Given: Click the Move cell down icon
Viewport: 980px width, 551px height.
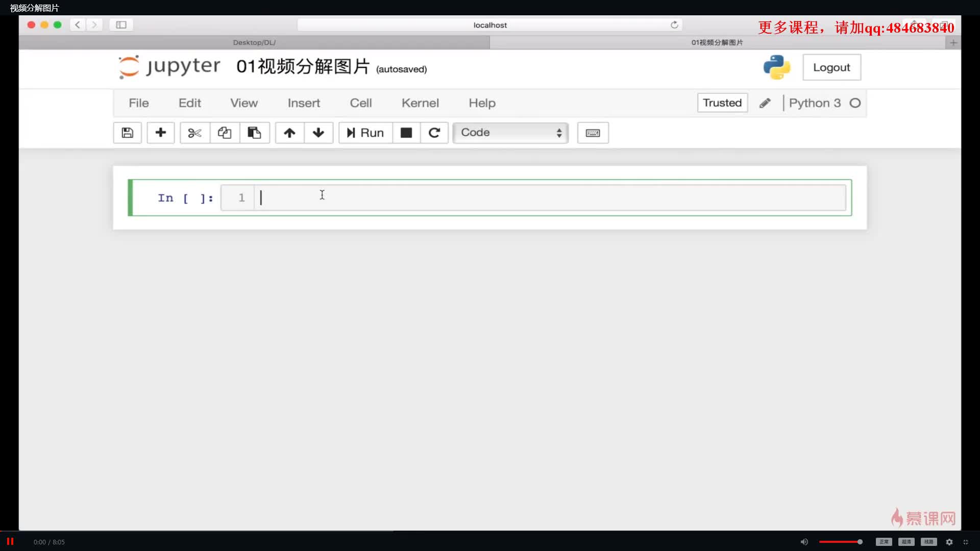Looking at the screenshot, I should point(318,133).
